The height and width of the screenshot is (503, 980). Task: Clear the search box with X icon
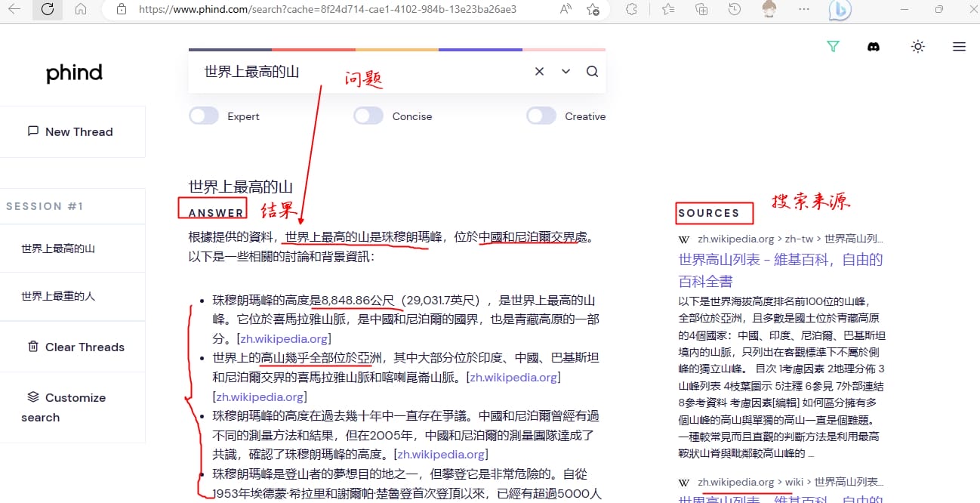pyautogui.click(x=539, y=72)
